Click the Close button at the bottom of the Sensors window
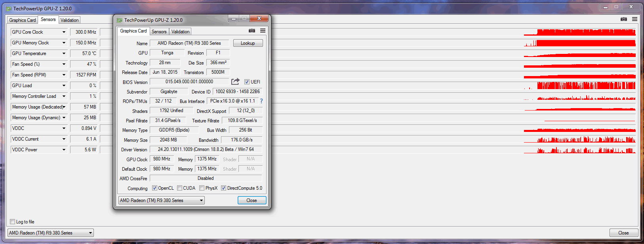644x244 pixels. [x=624, y=233]
